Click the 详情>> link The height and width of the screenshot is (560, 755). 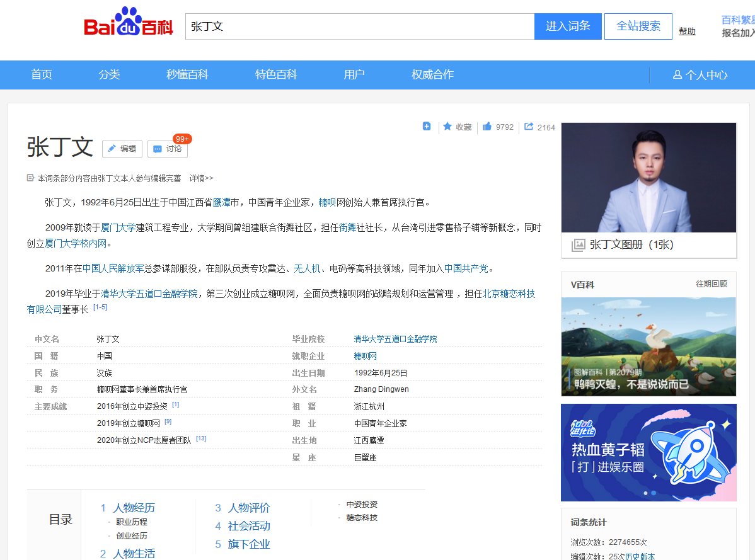[x=201, y=178]
